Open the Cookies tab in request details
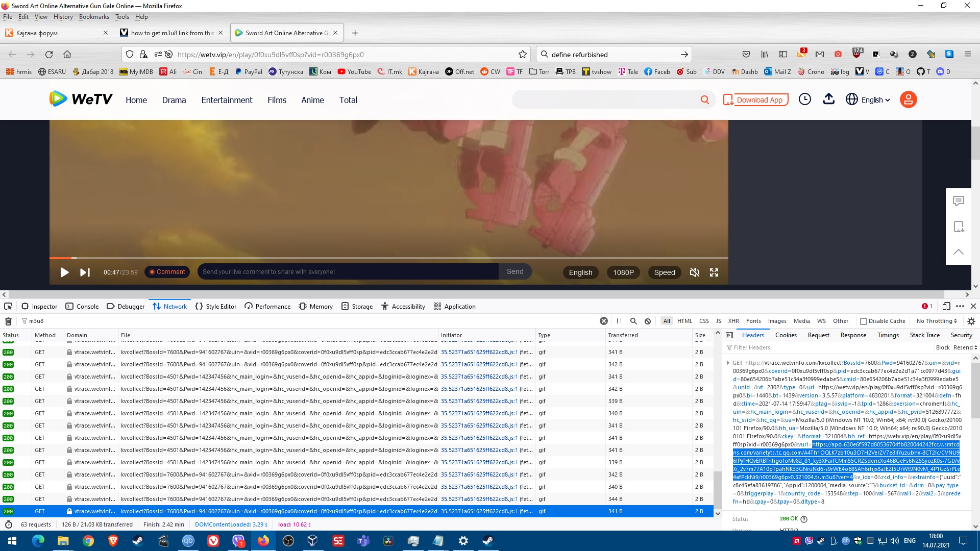 786,335
